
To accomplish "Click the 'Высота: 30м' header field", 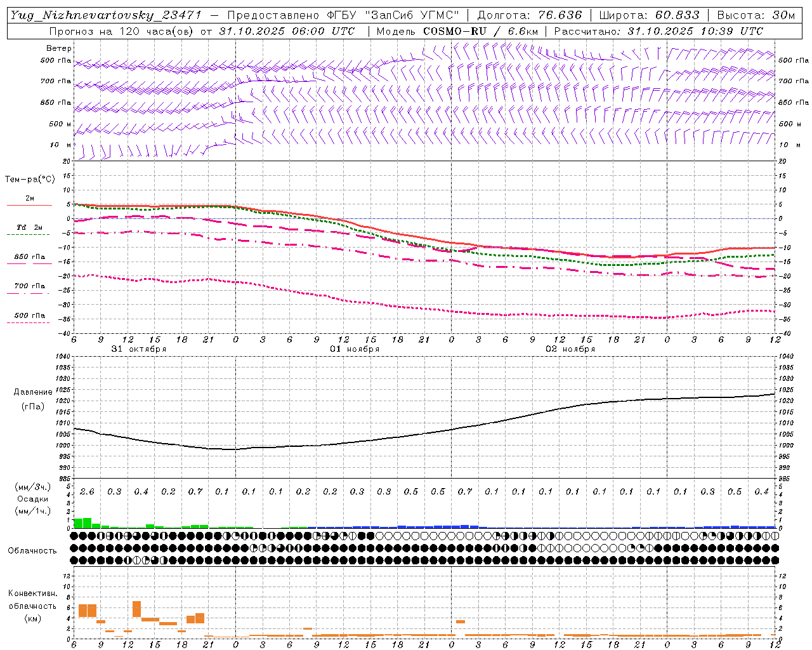I will (x=756, y=15).
